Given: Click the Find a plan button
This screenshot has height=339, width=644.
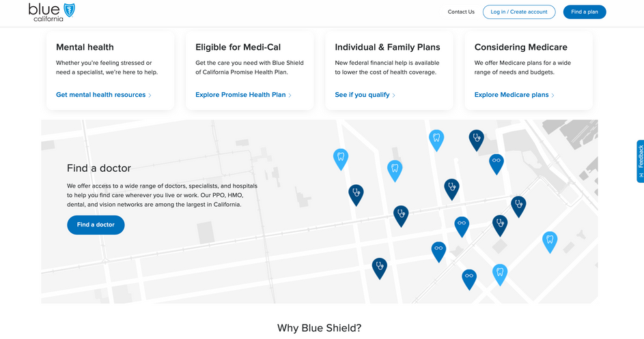Looking at the screenshot, I should (584, 12).
